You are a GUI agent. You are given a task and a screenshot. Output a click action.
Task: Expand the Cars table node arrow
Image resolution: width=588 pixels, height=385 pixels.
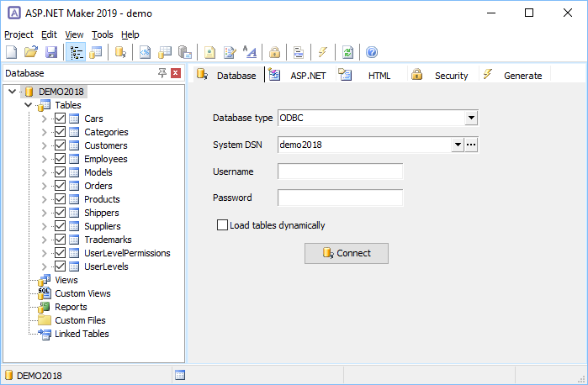[45, 119]
